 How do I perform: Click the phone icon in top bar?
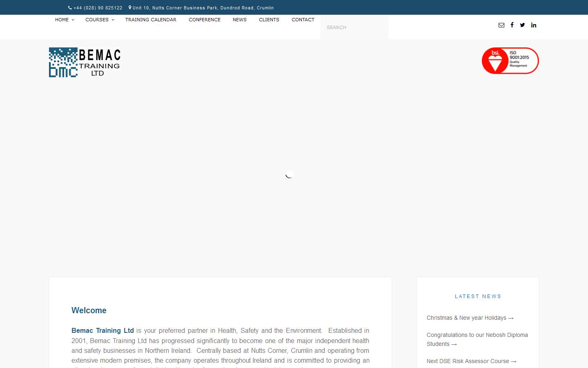(70, 8)
